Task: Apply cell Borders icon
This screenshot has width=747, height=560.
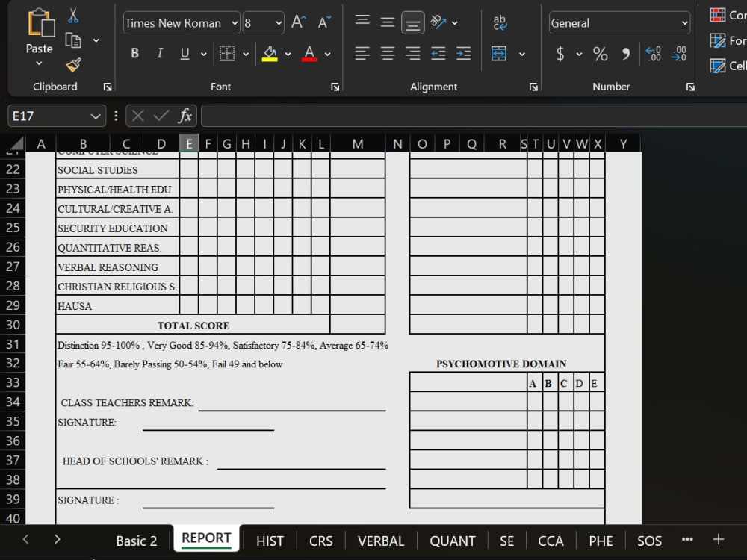Action: [x=227, y=53]
